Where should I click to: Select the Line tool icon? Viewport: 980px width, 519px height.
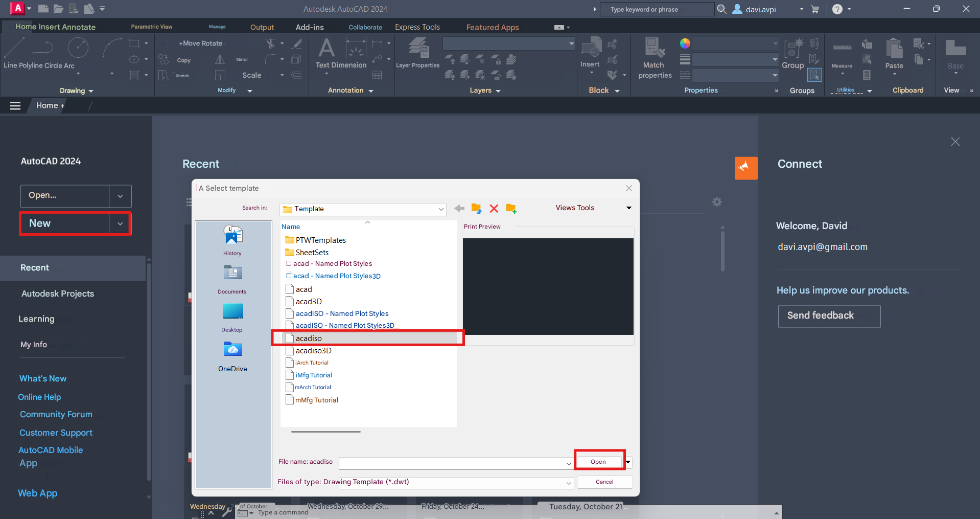(x=14, y=48)
